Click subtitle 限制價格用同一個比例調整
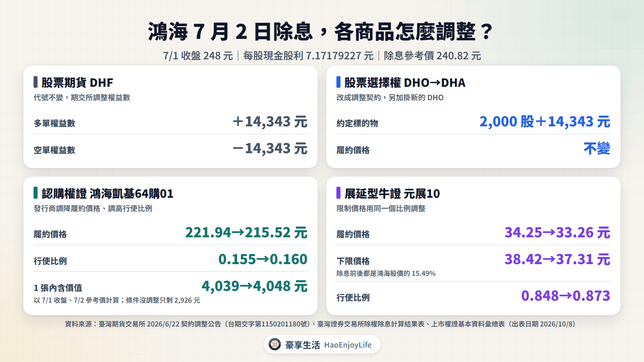Viewport: 644px width, 362px height. coord(381,208)
